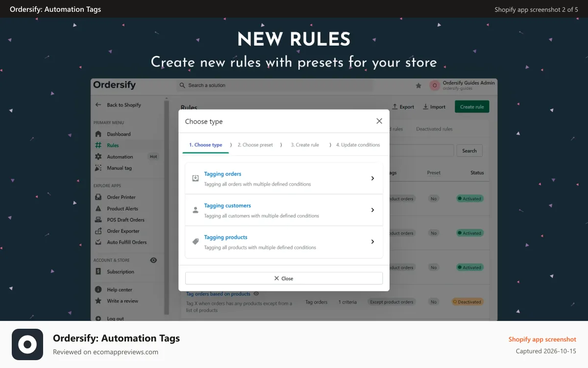Image resolution: width=588 pixels, height=368 pixels.
Task: Click the Automation gear icon
Action: click(98, 157)
